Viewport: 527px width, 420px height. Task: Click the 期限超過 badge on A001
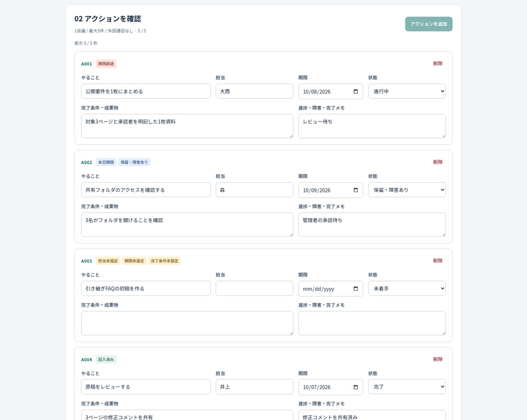coord(106,64)
